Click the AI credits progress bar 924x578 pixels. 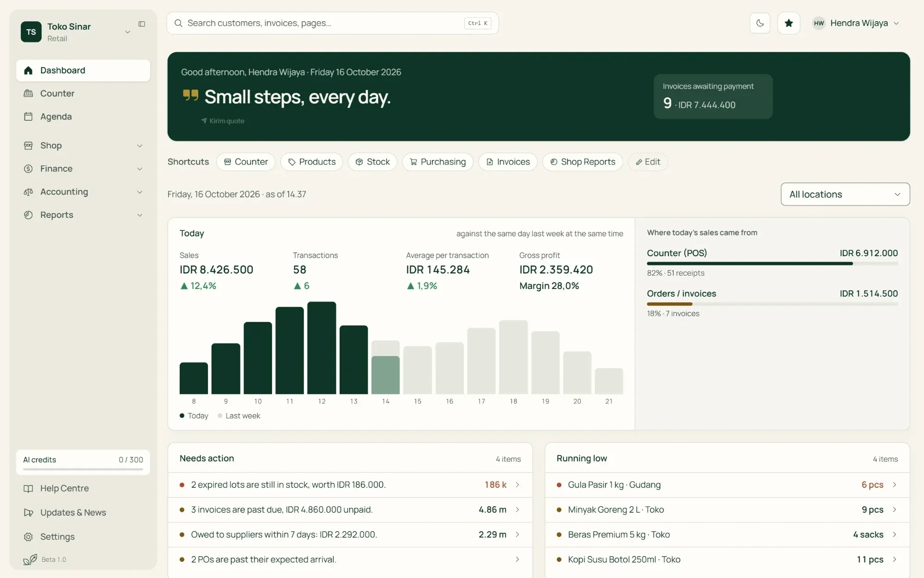pyautogui.click(x=83, y=469)
